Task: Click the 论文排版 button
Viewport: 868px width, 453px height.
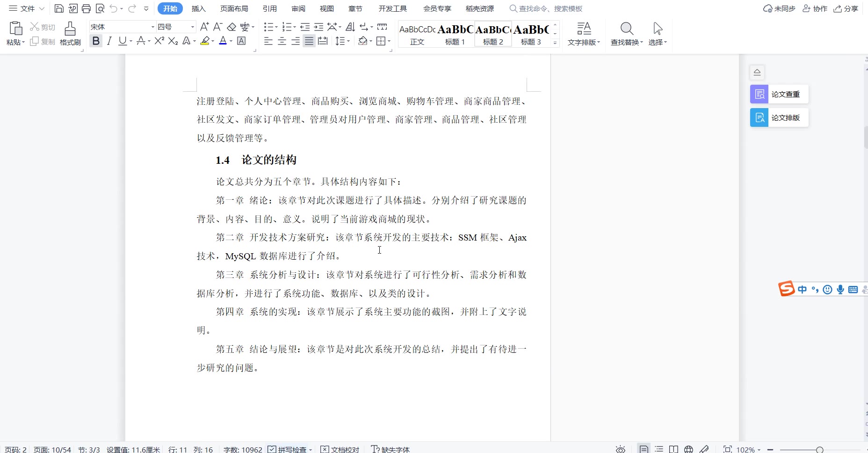Action: coord(779,117)
